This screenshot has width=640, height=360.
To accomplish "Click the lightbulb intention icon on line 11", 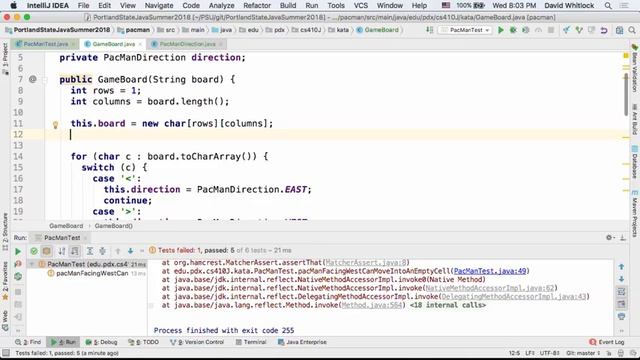I will click(x=56, y=125).
